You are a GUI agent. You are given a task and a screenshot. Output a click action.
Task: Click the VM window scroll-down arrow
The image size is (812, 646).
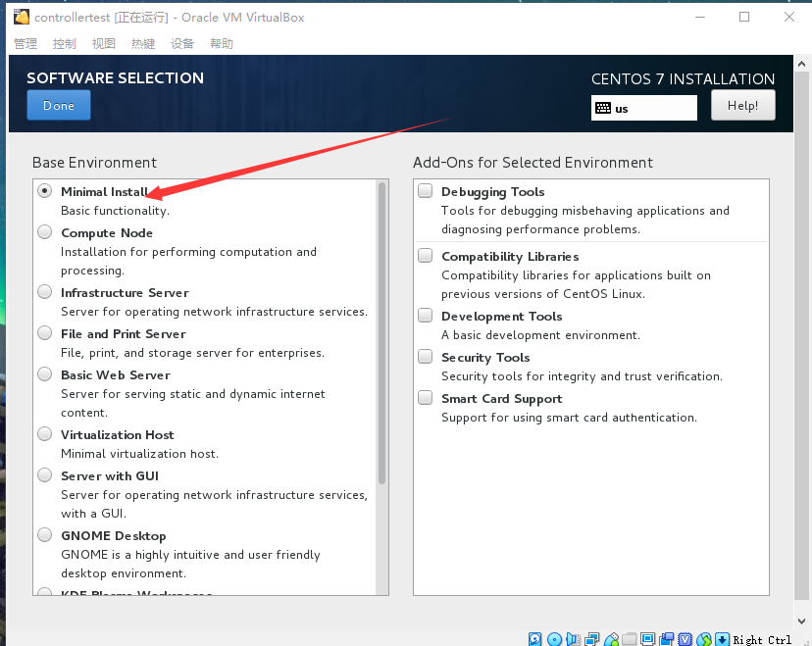[x=801, y=621]
